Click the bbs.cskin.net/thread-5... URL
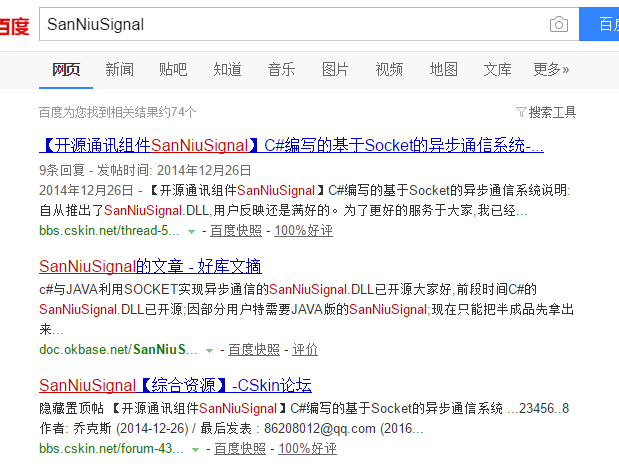Image resolution: width=619 pixels, height=471 pixels. tap(109, 231)
